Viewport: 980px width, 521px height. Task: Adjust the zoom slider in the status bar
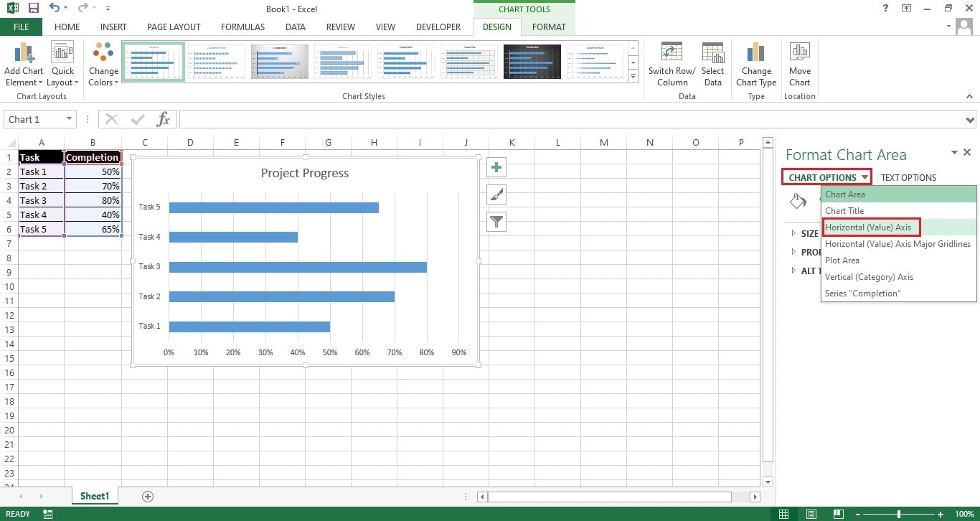click(x=898, y=514)
